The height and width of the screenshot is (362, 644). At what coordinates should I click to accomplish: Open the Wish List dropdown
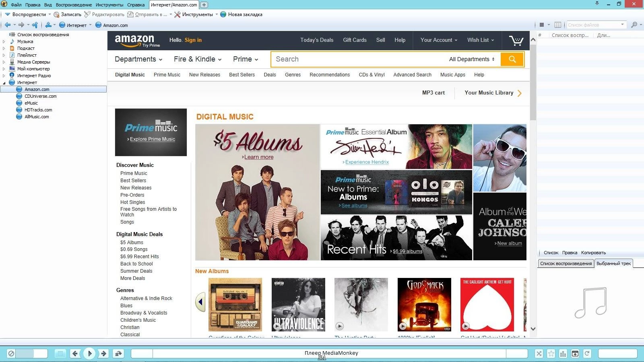pyautogui.click(x=481, y=40)
